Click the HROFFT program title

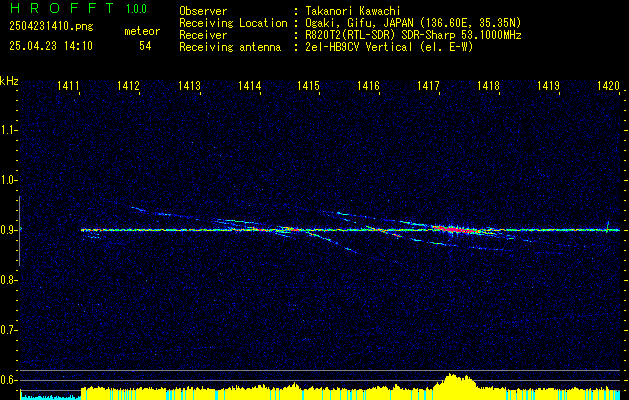coord(62,8)
